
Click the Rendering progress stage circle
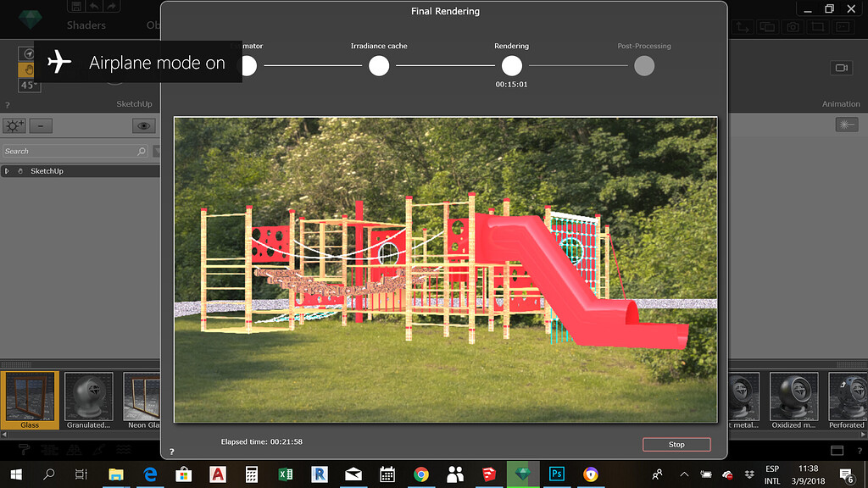coord(511,65)
